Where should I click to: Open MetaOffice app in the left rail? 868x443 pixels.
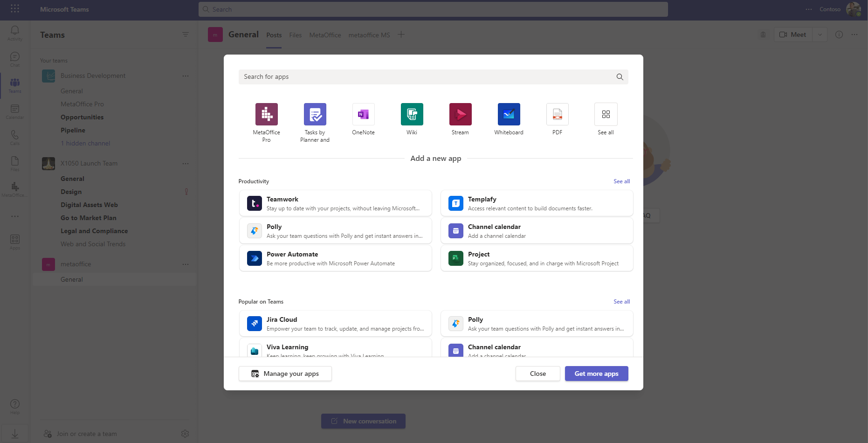pos(15,190)
